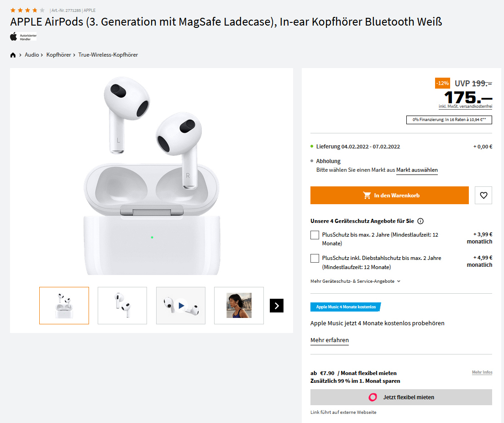The height and width of the screenshot is (423, 504).
Task: Click the info icon beside Geräteschutz Angebote
Action: point(420,221)
